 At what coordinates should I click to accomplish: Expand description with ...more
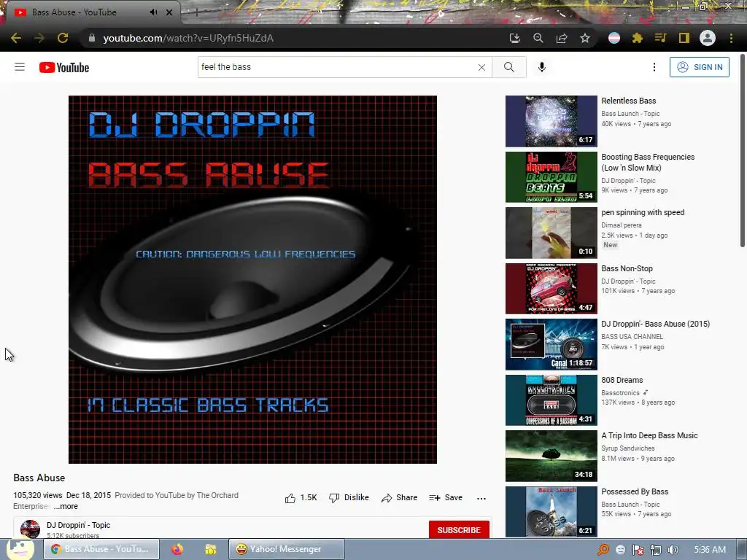pos(66,506)
